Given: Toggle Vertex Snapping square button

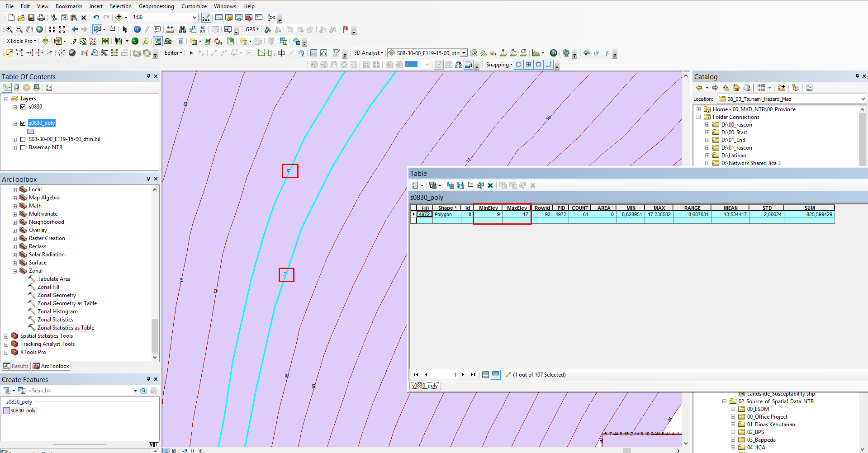Looking at the screenshot, I should pos(539,65).
